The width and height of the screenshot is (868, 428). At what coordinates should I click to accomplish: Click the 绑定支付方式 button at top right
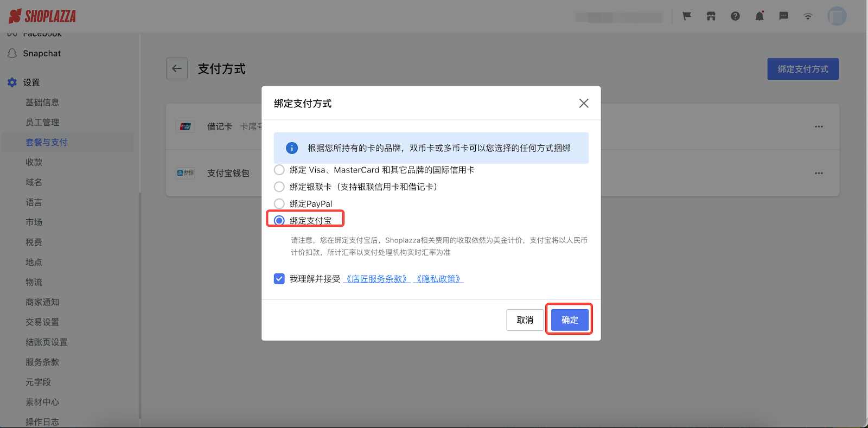pos(803,69)
